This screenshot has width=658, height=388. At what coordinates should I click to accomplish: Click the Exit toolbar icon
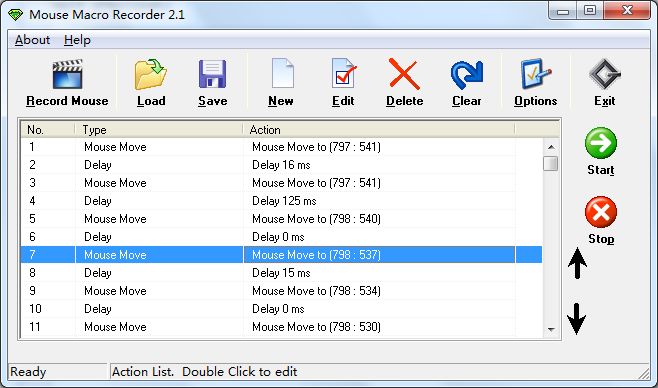tap(605, 74)
